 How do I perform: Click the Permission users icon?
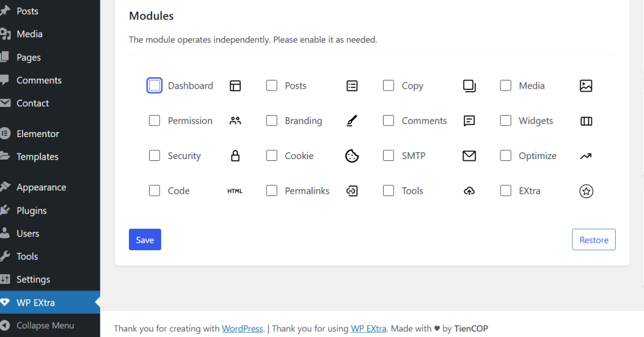pos(235,121)
